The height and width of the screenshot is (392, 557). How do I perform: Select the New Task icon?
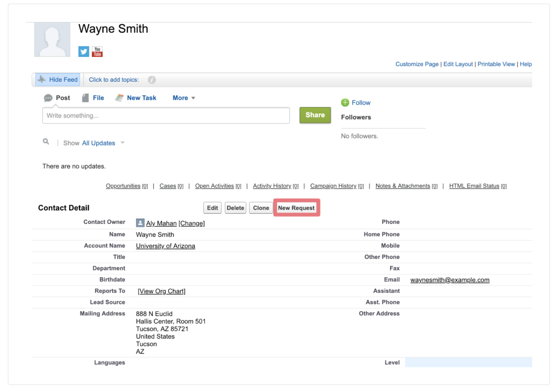pyautogui.click(x=120, y=98)
